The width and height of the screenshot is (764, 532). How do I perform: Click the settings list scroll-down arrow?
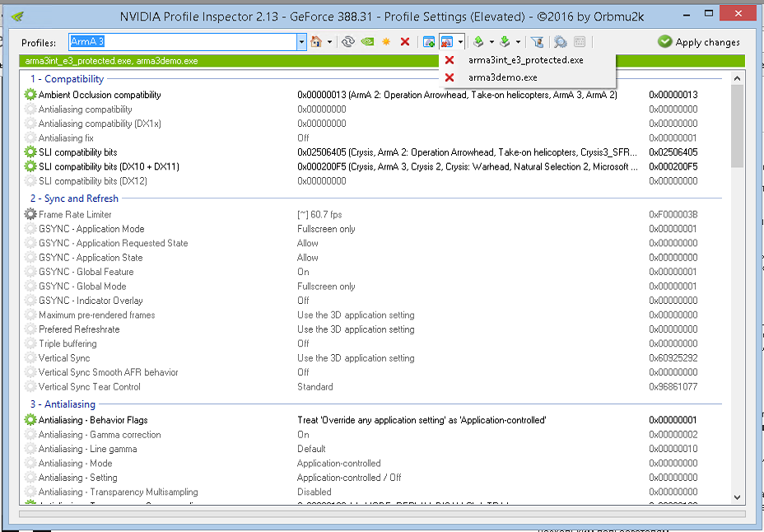coord(737,497)
